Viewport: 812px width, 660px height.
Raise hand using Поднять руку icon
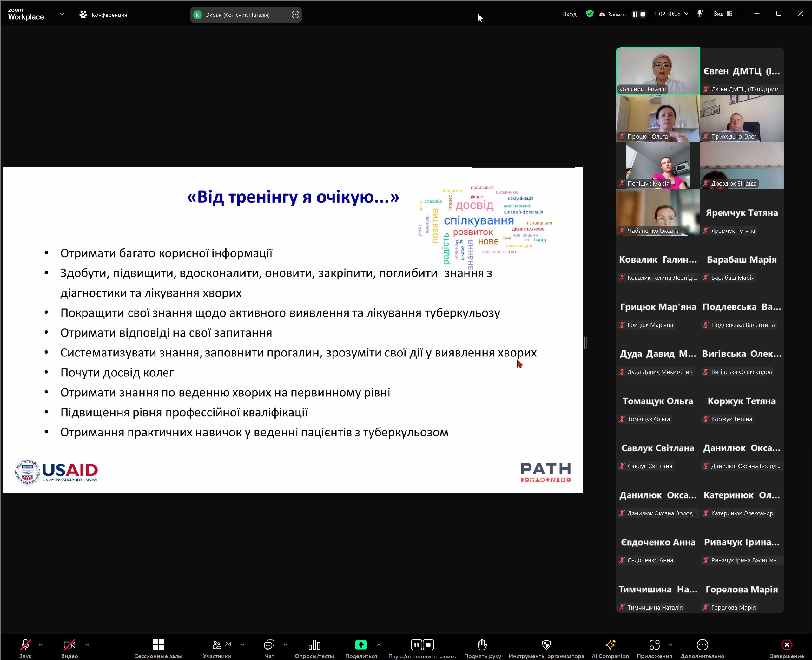tap(482, 645)
